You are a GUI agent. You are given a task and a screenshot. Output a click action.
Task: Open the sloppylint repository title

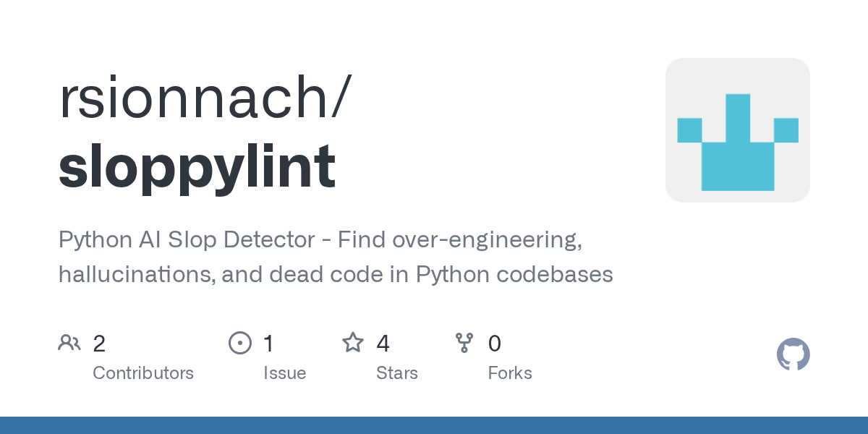click(197, 166)
